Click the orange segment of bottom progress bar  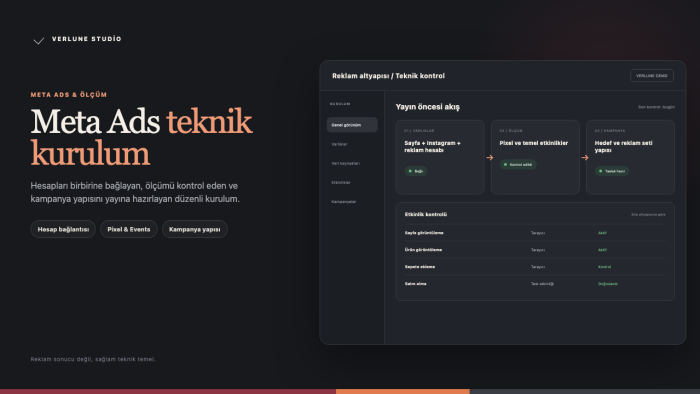(x=403, y=391)
